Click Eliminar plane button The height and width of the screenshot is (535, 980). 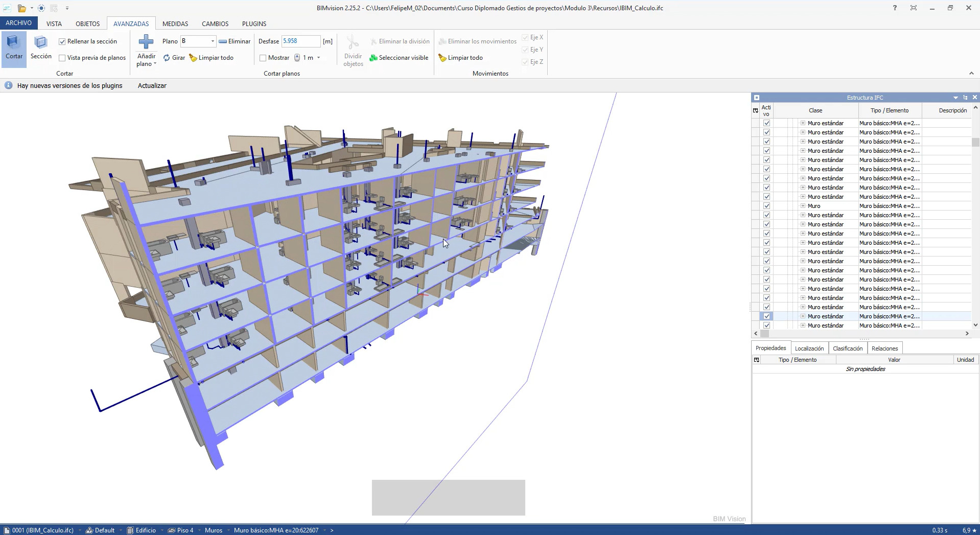pos(235,41)
